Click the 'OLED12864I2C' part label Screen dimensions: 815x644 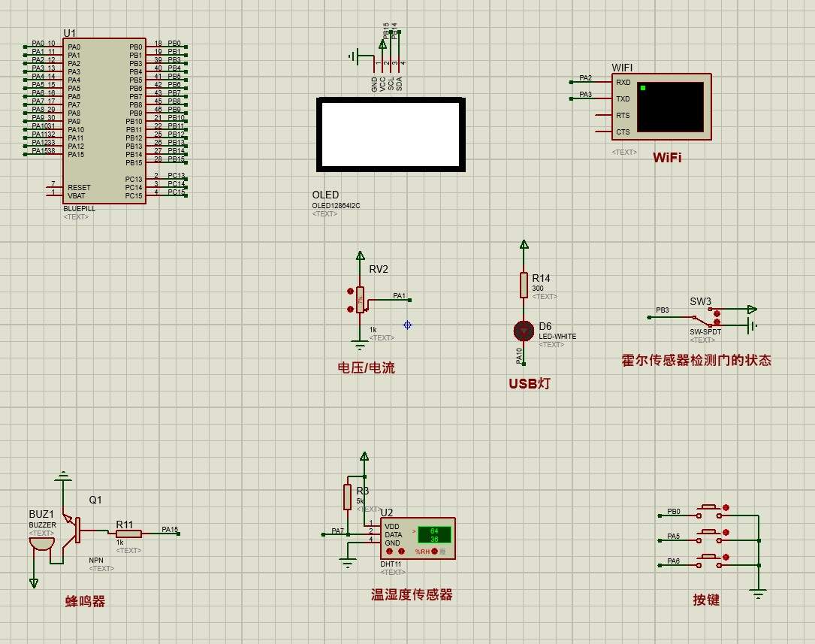(x=336, y=205)
